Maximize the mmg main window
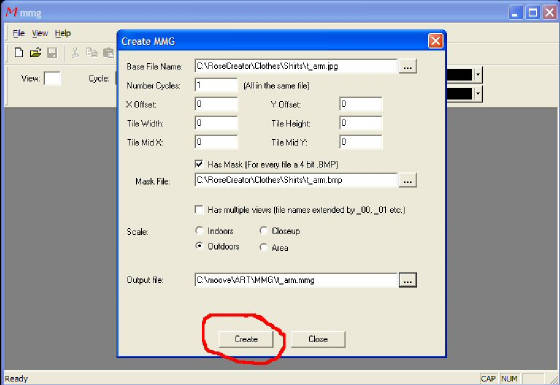 click(532, 13)
